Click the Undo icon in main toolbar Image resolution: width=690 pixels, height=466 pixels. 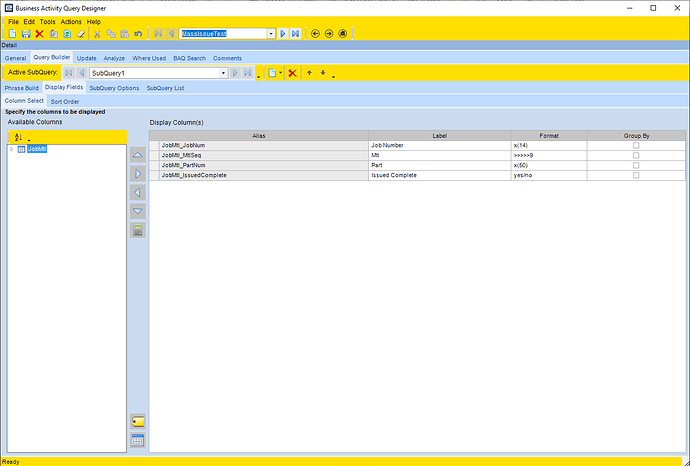pos(137,33)
